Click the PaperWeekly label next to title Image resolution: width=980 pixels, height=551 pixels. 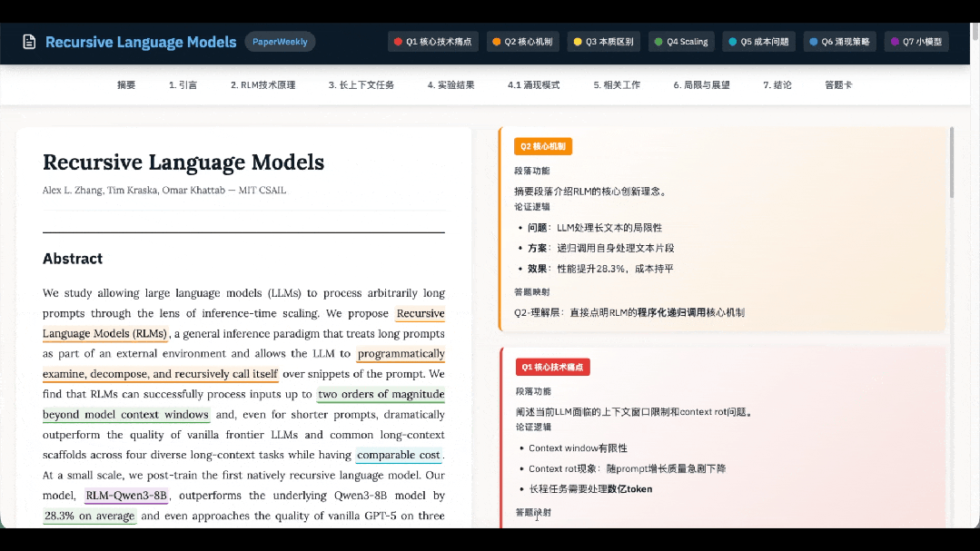tap(278, 41)
